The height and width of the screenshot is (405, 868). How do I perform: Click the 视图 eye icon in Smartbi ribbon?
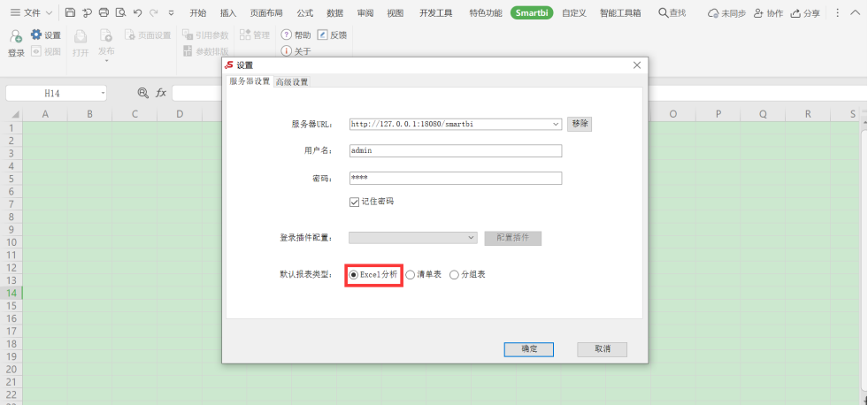(36, 51)
